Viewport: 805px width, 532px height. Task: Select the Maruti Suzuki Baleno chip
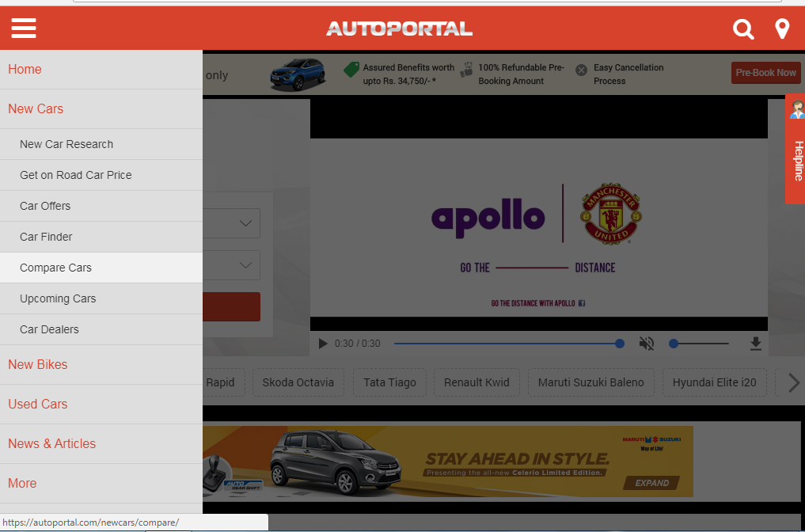tap(591, 382)
